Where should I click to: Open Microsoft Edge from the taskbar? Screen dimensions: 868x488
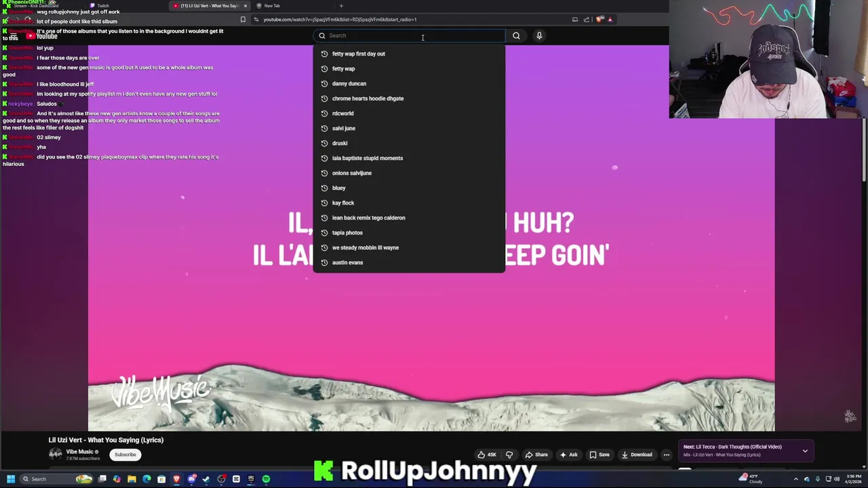click(146, 479)
